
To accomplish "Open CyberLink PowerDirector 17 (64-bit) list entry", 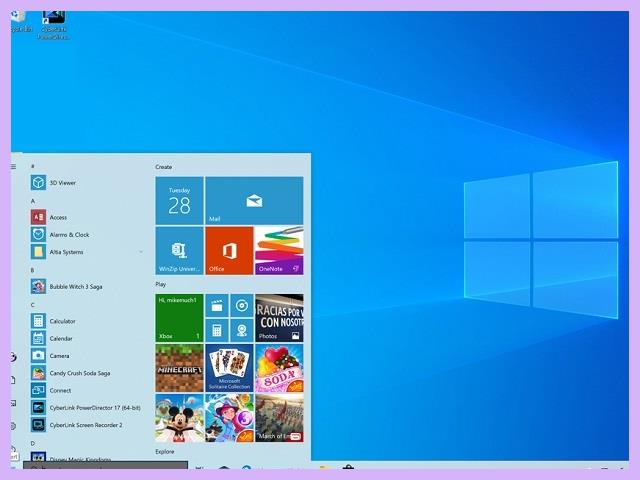I will (x=86, y=408).
